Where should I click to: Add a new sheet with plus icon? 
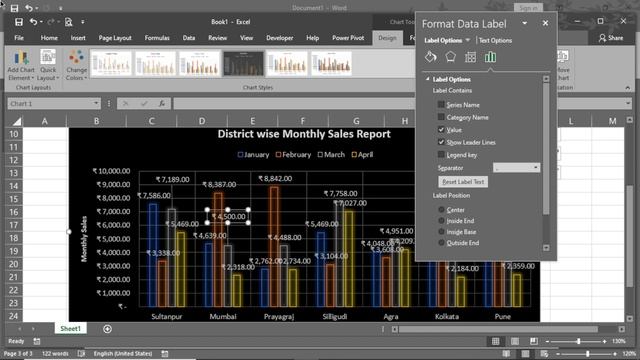pyautogui.click(x=107, y=329)
